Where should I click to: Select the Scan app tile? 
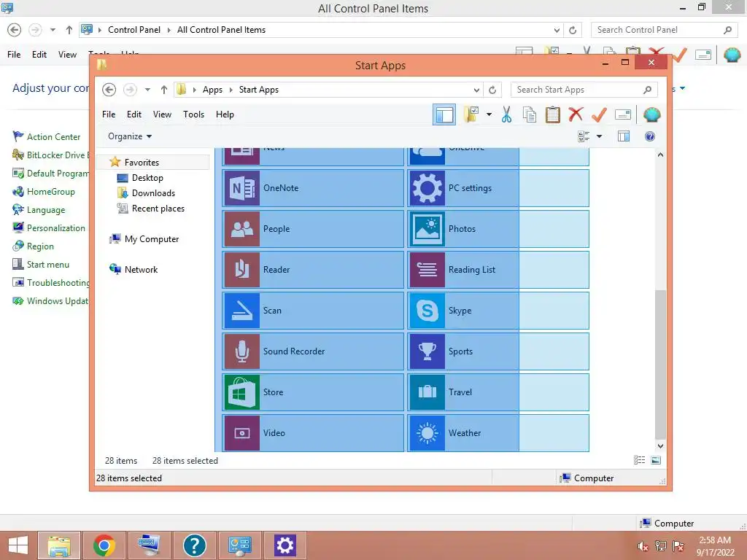coord(312,311)
